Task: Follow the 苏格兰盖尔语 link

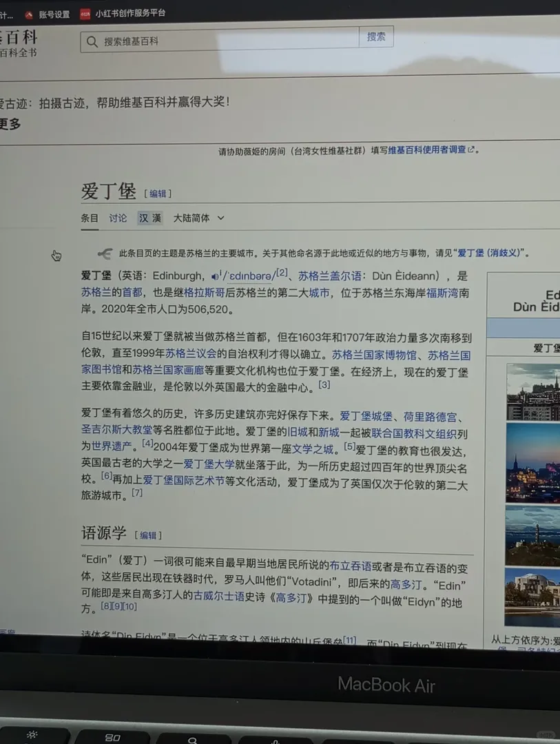Action: pyautogui.click(x=329, y=276)
